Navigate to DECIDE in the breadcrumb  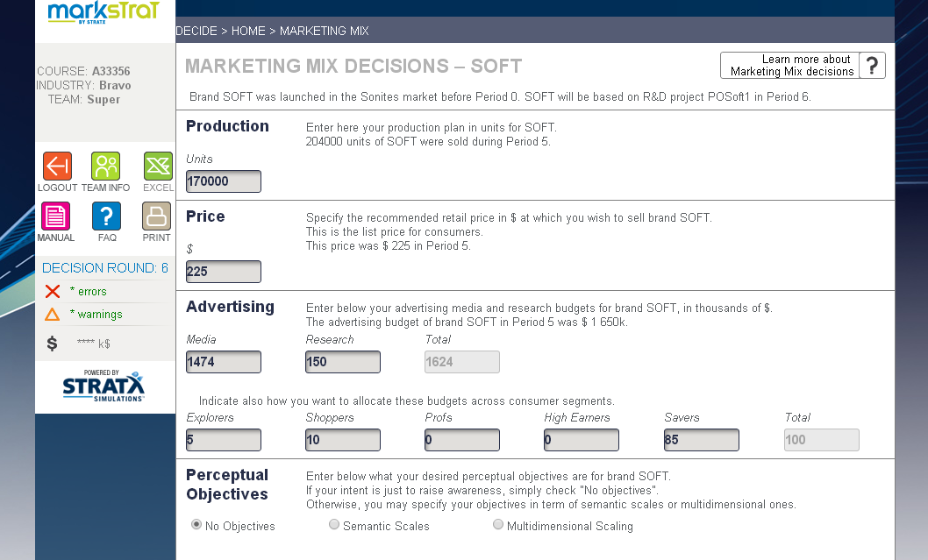coord(196,31)
